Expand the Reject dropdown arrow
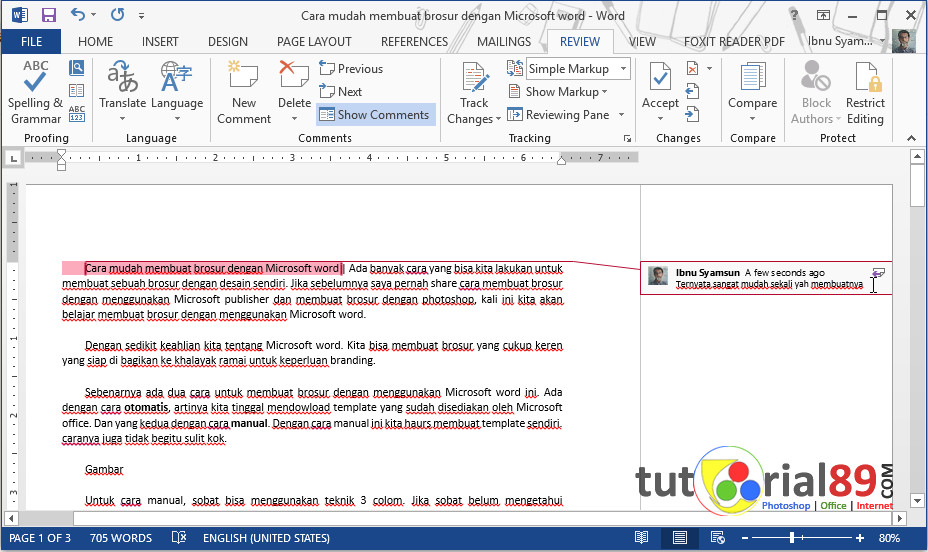This screenshot has width=928, height=552. tap(709, 69)
